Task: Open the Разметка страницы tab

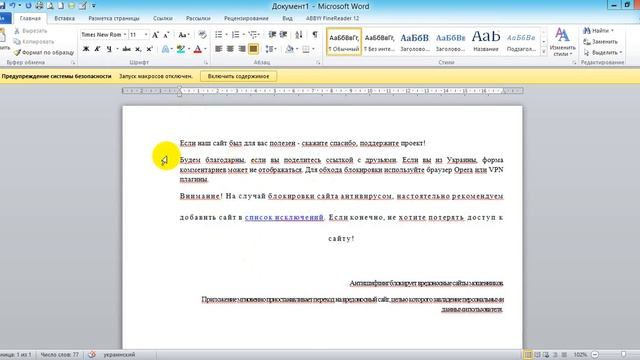Action: click(114, 18)
